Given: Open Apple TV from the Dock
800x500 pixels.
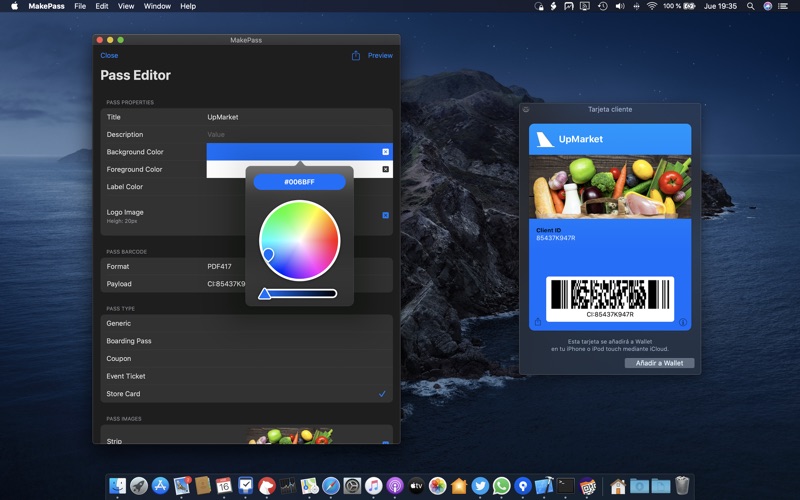Looking at the screenshot, I should pyautogui.click(x=416, y=486).
